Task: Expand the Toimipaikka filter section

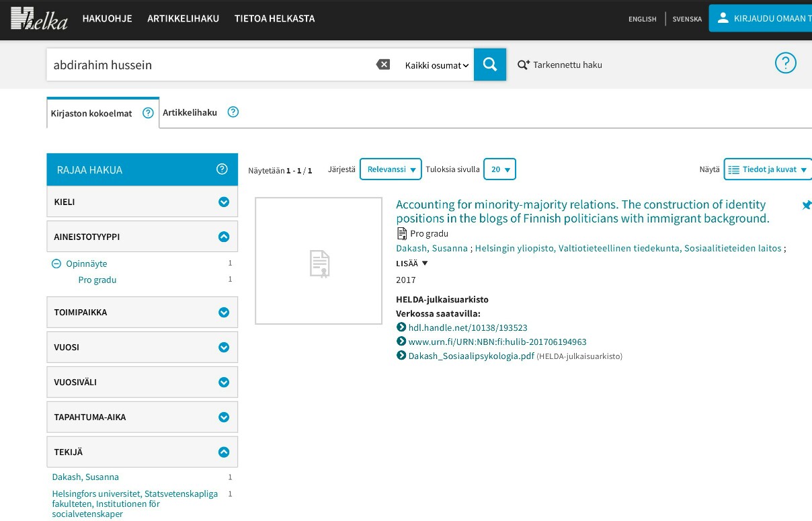Action: (x=142, y=312)
